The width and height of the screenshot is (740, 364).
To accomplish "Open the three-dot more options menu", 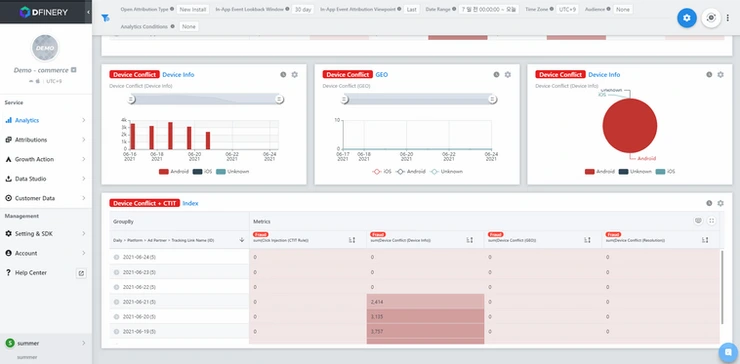I will [728, 18].
